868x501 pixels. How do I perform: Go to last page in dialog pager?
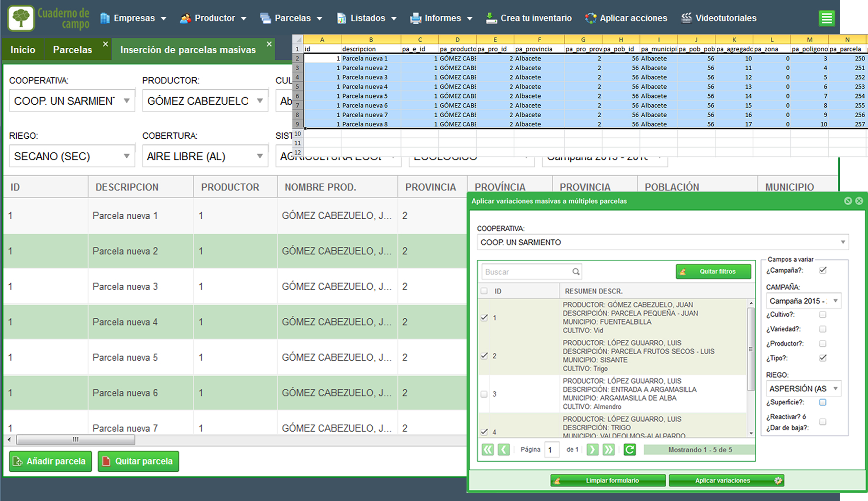tap(609, 450)
